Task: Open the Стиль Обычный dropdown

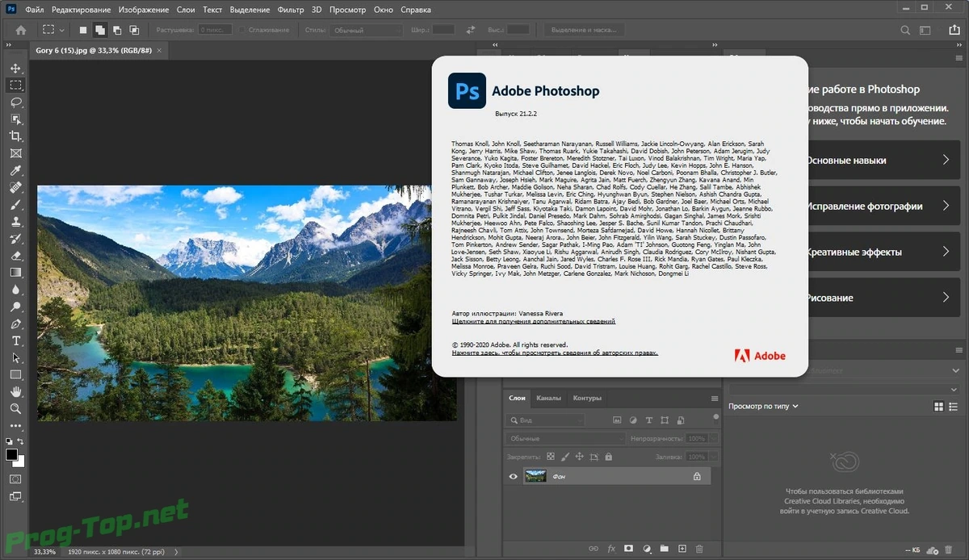Action: [366, 30]
